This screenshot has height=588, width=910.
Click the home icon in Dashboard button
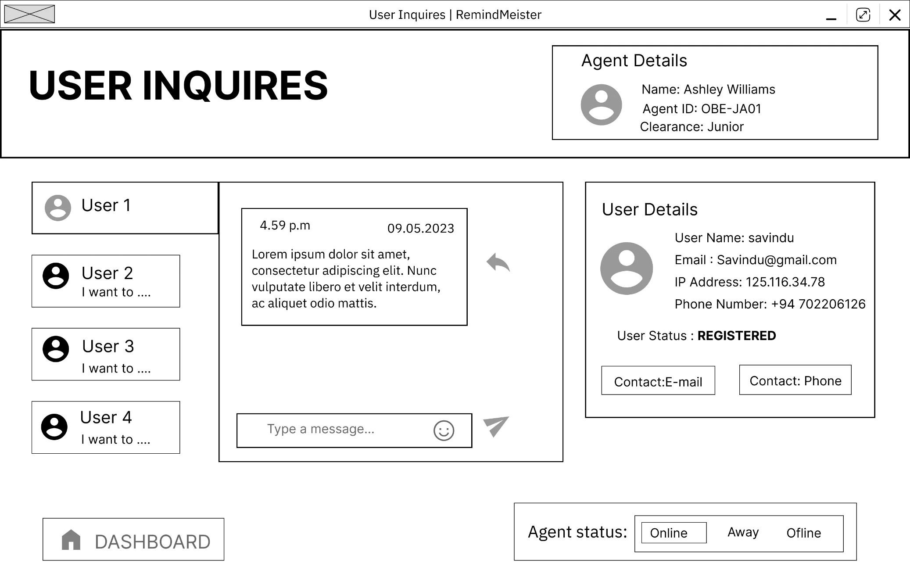tap(71, 540)
